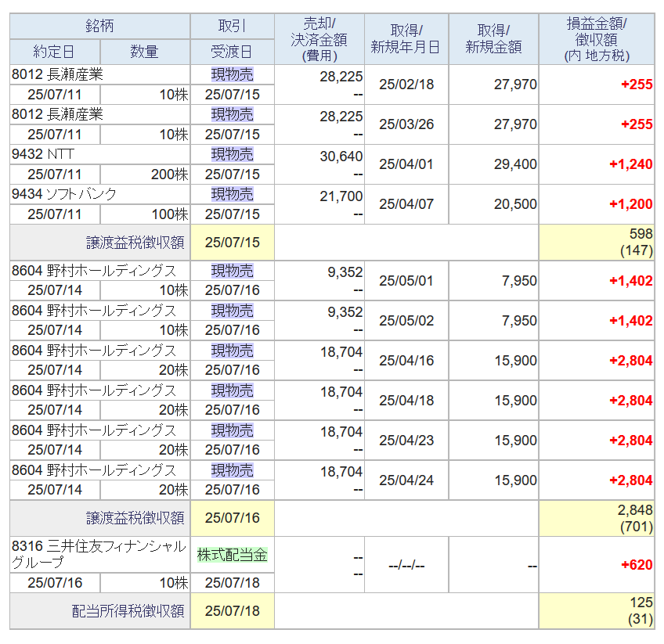Click the +1,200 profit value
The width and height of the screenshot is (664, 644).
(x=630, y=204)
